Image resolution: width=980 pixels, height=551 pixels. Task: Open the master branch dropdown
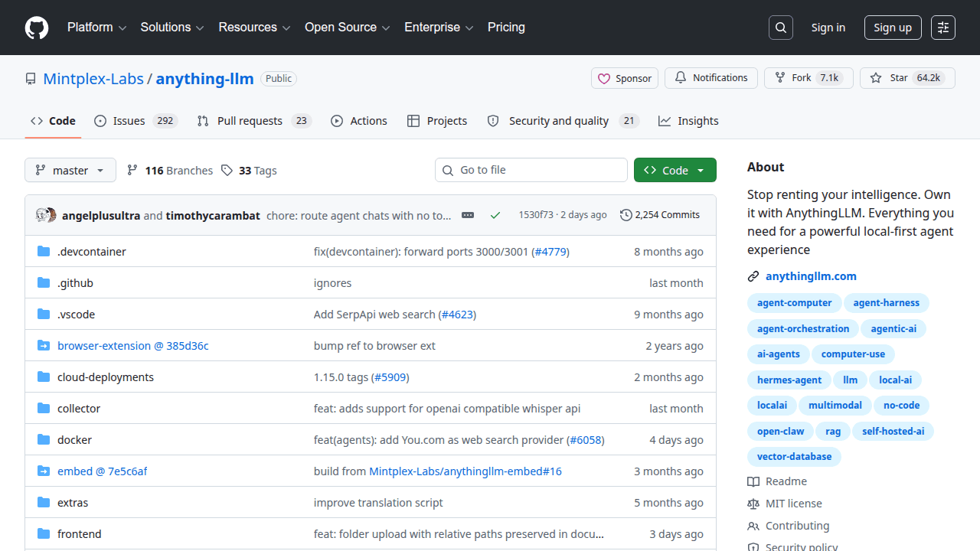point(70,170)
